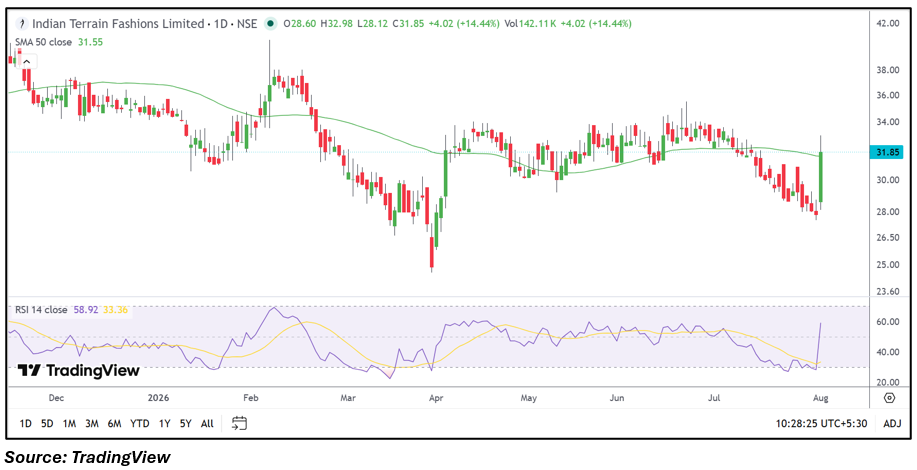The height and width of the screenshot is (470, 917).
Task: Click the C31.85 close value in the header
Action: [x=408, y=24]
